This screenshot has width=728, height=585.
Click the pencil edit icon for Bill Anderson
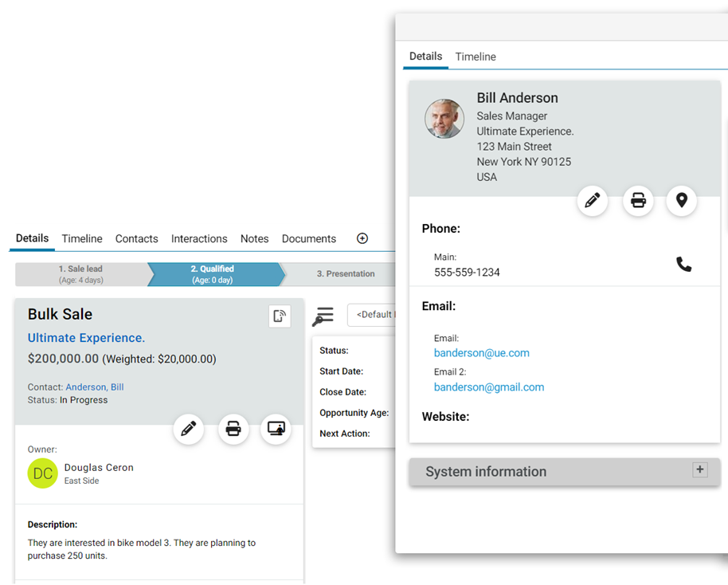[x=592, y=201]
